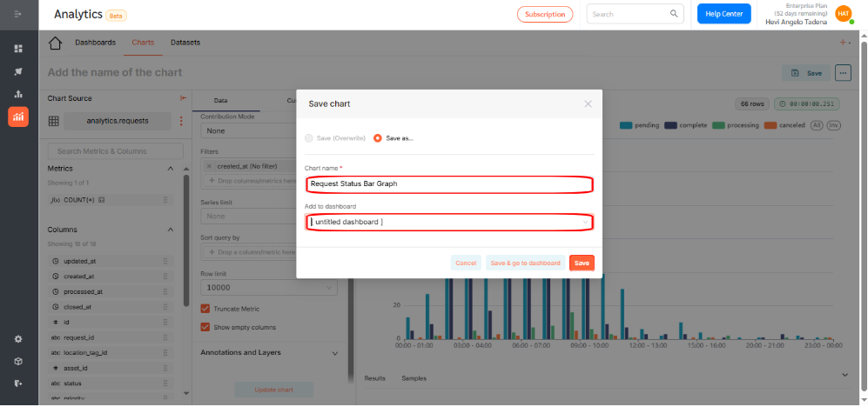Open the settings gear in left sidebar
This screenshot has height=407, width=868.
pyautogui.click(x=18, y=338)
